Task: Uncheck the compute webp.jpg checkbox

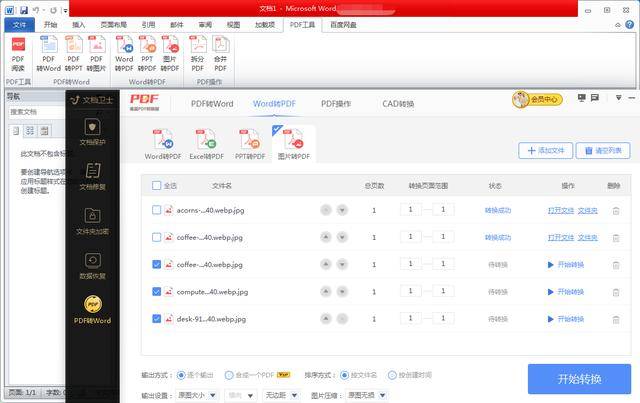Action: tap(156, 292)
